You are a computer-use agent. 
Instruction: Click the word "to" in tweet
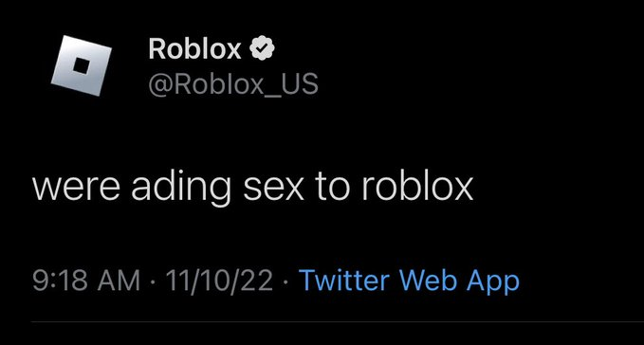point(332,188)
